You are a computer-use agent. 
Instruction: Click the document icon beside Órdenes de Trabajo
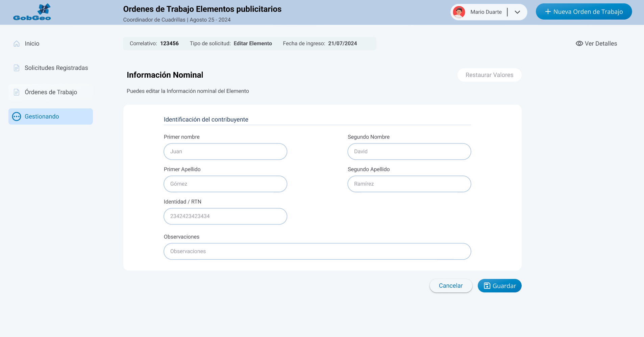coord(17,92)
